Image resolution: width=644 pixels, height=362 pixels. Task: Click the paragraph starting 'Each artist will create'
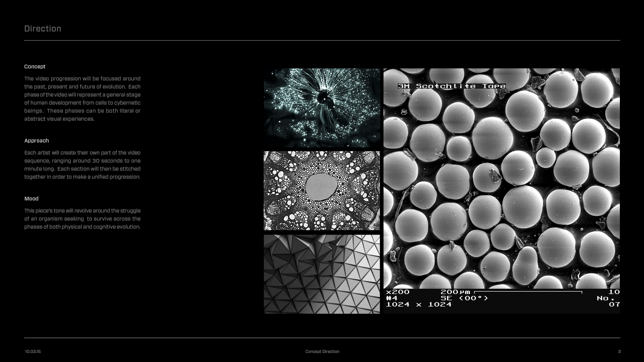(83, 165)
